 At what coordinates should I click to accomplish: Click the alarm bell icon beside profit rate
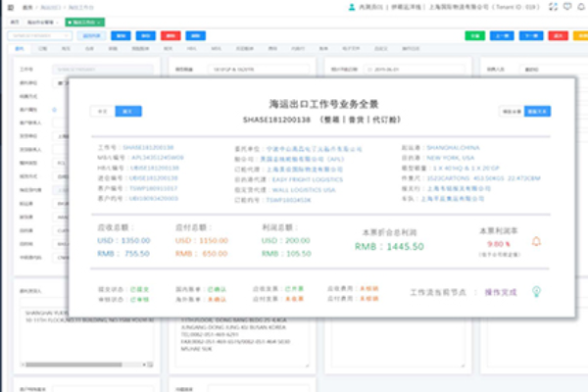pyautogui.click(x=536, y=241)
